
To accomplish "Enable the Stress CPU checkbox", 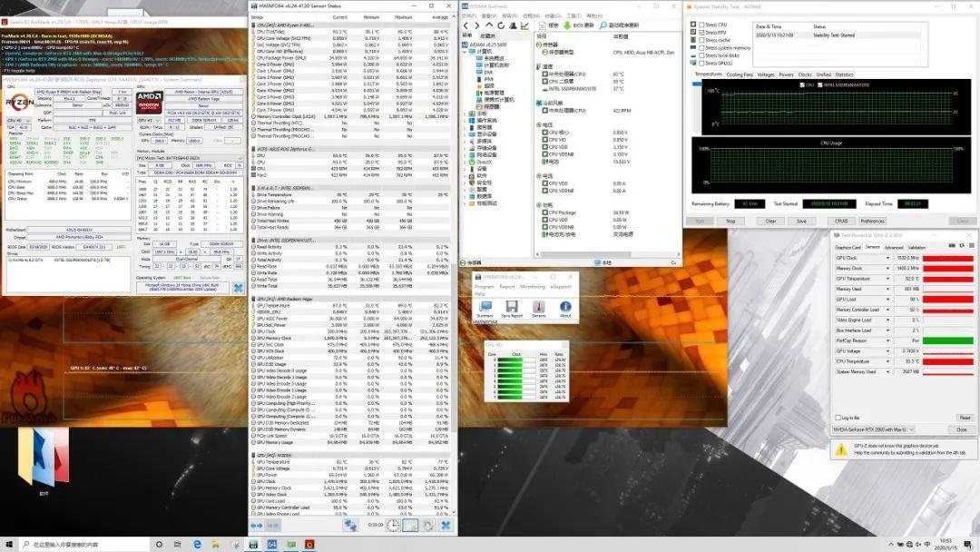I will pos(701,25).
